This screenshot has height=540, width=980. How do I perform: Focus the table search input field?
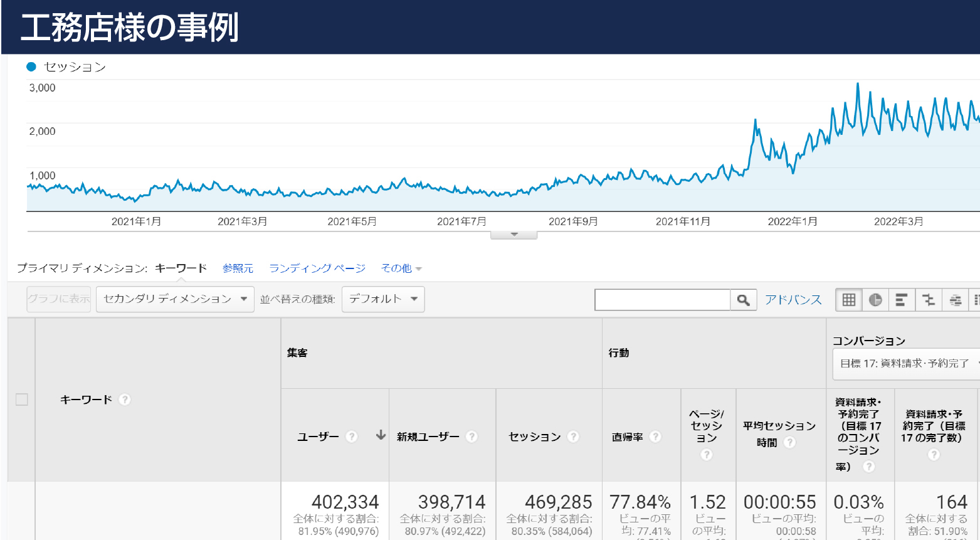pyautogui.click(x=663, y=300)
